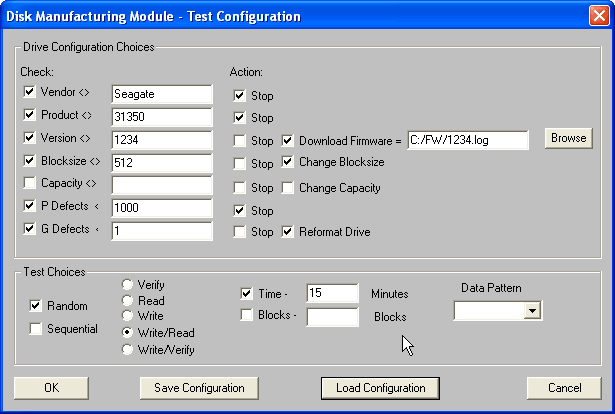This screenshot has height=414, width=615.
Task: Cancel the test configuration dialog
Action: [564, 388]
